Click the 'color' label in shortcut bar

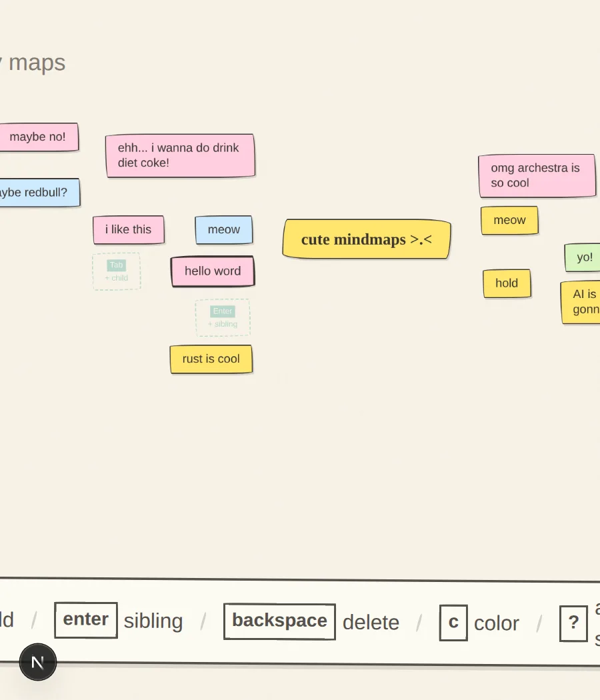point(497,623)
